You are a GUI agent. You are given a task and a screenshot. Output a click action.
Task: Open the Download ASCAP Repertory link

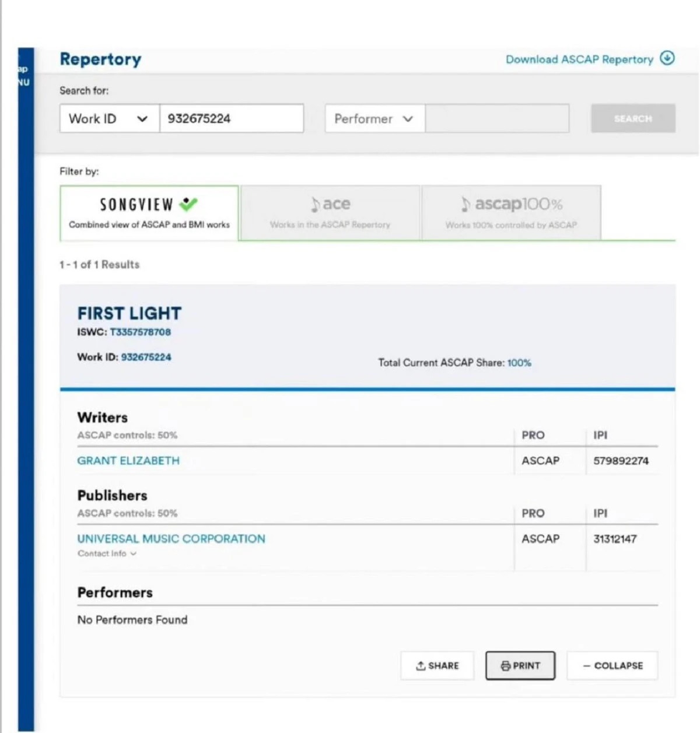[x=579, y=59]
